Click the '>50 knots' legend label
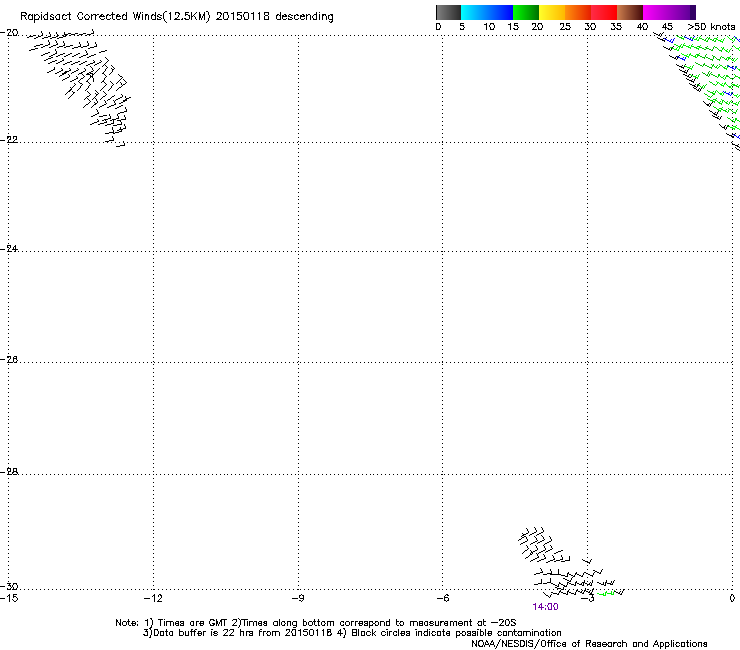The height and width of the screenshot is (650, 740). (x=711, y=27)
